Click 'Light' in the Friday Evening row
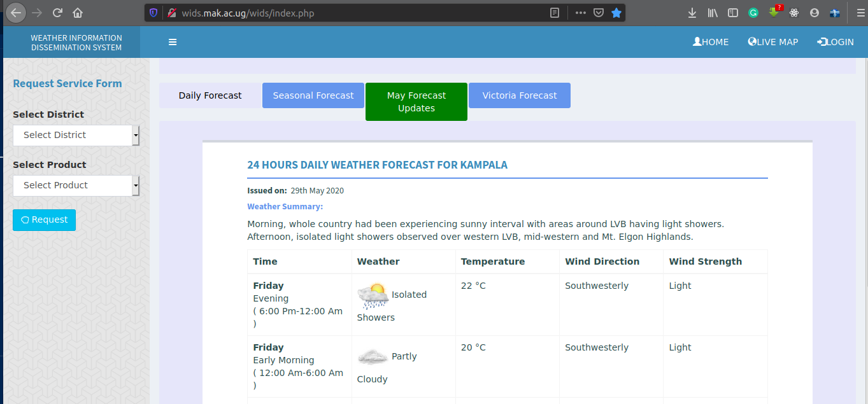Image resolution: width=868 pixels, height=404 pixels. (680, 286)
